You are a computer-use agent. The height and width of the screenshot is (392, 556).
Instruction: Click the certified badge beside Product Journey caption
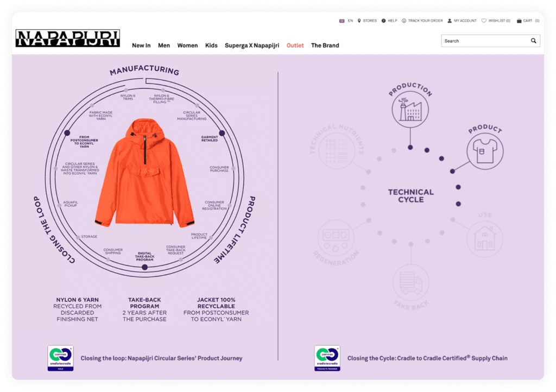(x=61, y=358)
